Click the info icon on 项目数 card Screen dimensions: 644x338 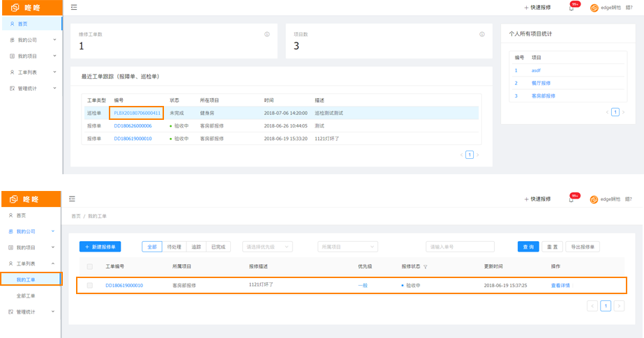(481, 34)
